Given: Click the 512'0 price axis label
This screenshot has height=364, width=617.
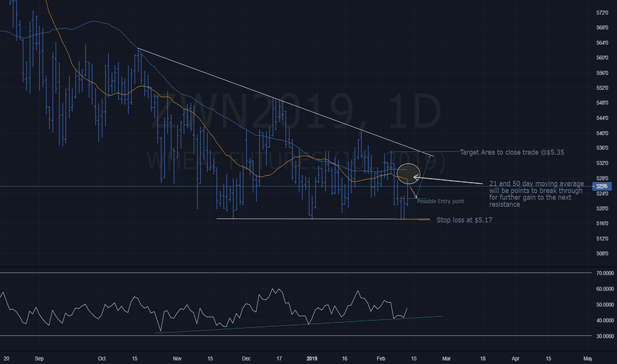Looking at the screenshot, I should point(602,238).
